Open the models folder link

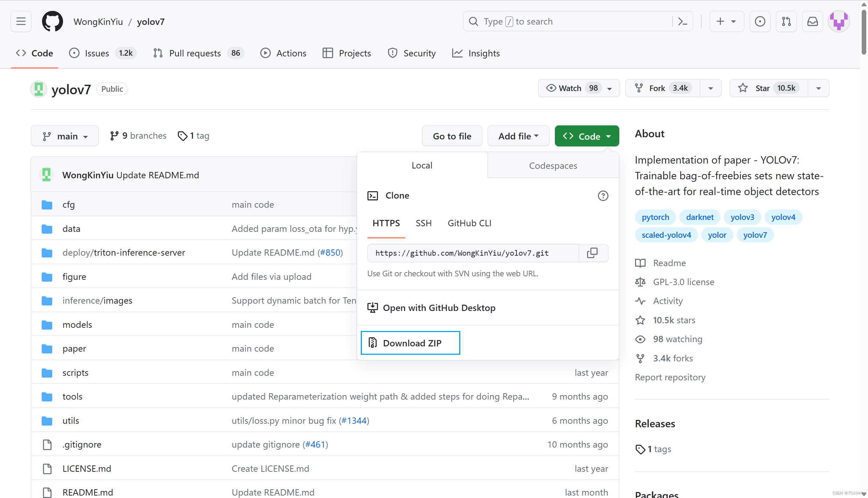pyautogui.click(x=77, y=325)
